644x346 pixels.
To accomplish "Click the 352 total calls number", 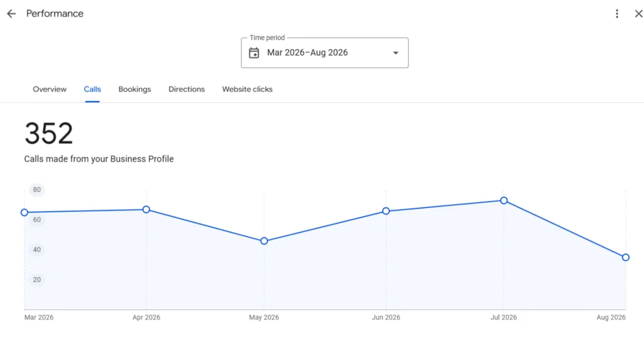I will [x=49, y=134].
